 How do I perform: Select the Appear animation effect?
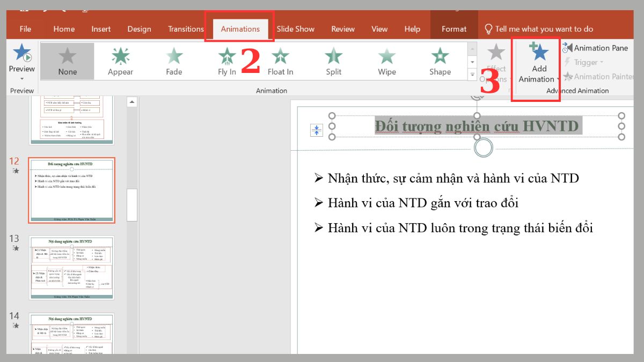[x=119, y=61]
